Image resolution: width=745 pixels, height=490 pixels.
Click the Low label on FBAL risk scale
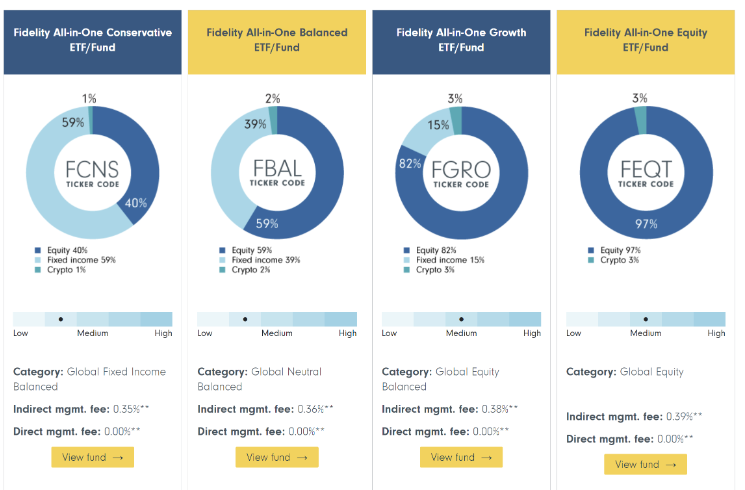click(205, 333)
